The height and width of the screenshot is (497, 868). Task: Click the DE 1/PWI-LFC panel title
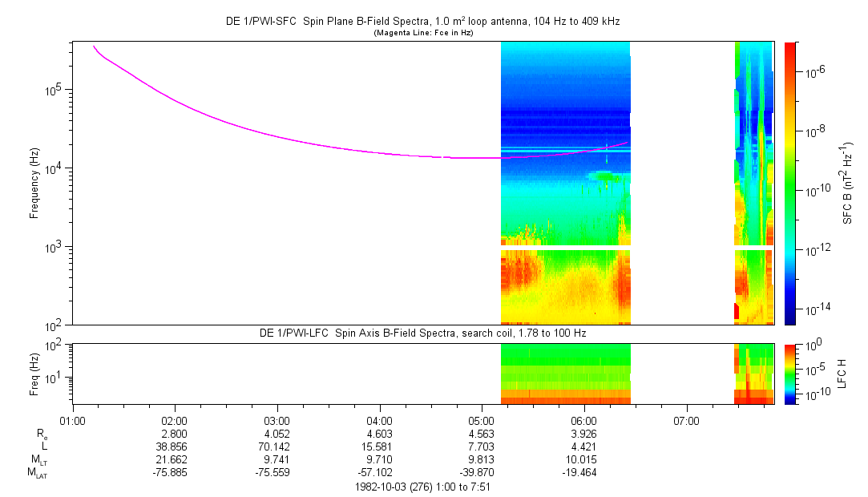pyautogui.click(x=422, y=333)
